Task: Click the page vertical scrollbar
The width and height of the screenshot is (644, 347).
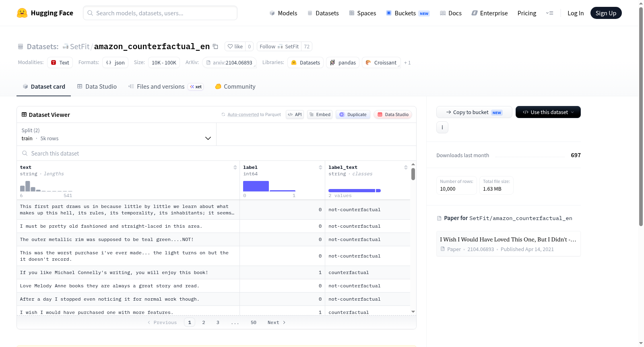Action: point(641,117)
